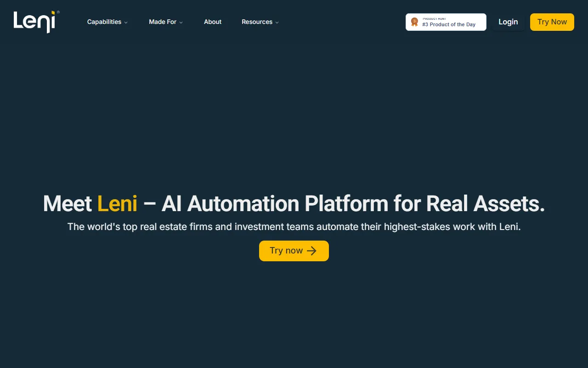
Task: Click the "Try now" label in the hero
Action: (286, 251)
